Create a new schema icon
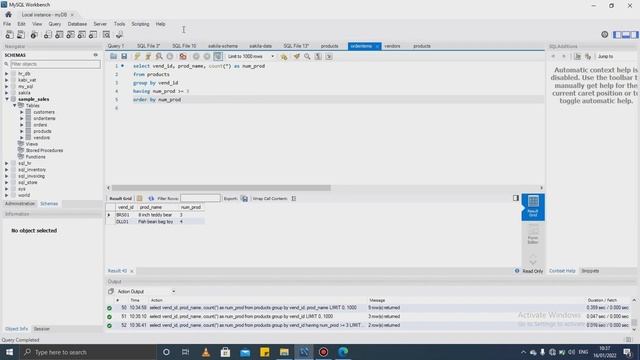This screenshot has width=640, height=360. click(48, 35)
